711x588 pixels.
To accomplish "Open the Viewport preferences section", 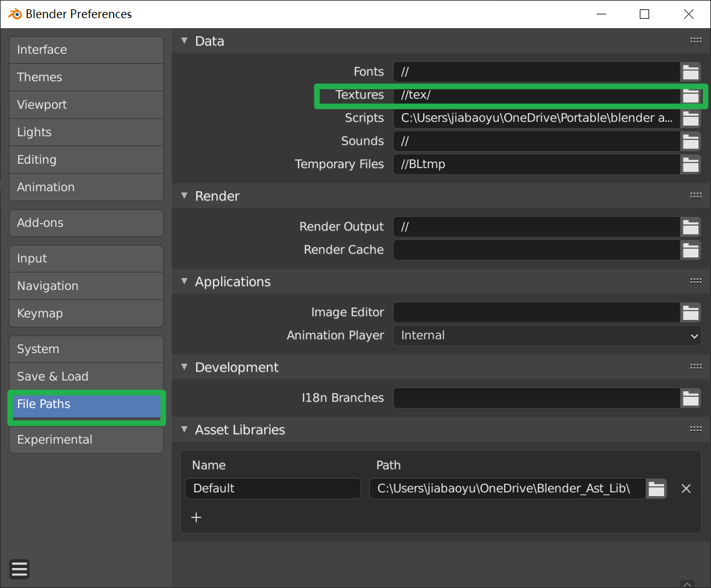I will tap(86, 105).
